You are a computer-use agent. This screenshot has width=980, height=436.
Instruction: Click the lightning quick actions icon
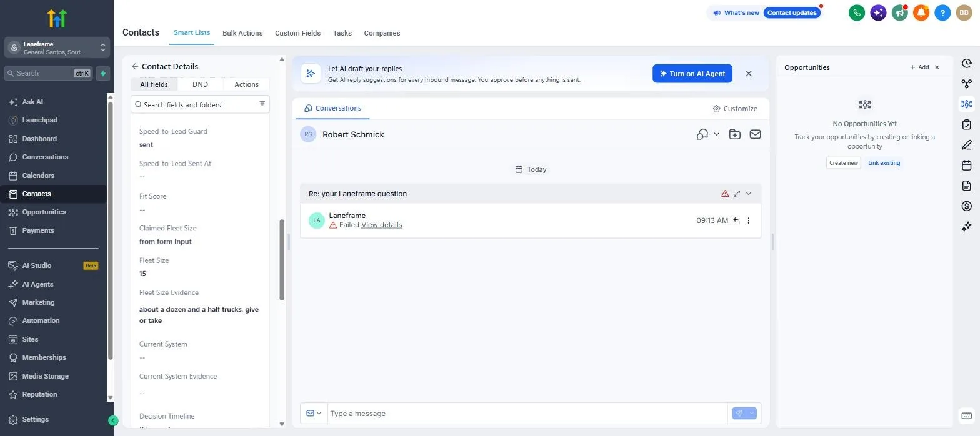click(x=103, y=73)
